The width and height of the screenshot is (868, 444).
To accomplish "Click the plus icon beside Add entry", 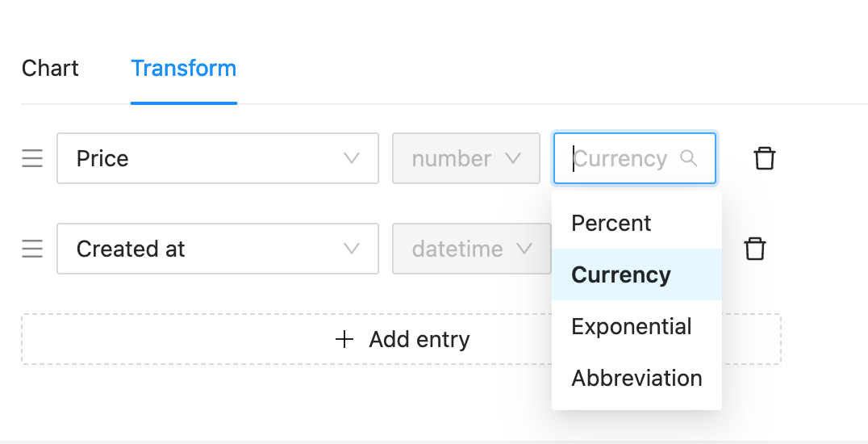I will tap(344, 339).
